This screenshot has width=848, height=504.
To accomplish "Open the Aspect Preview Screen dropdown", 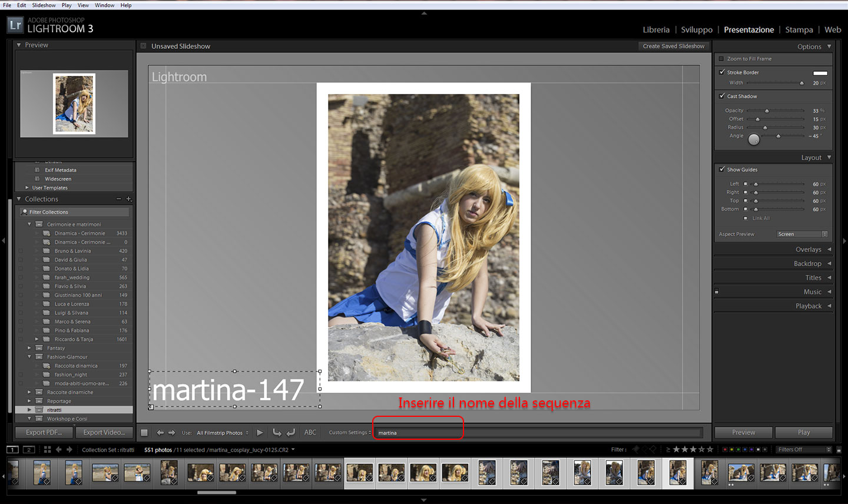I will pos(802,234).
